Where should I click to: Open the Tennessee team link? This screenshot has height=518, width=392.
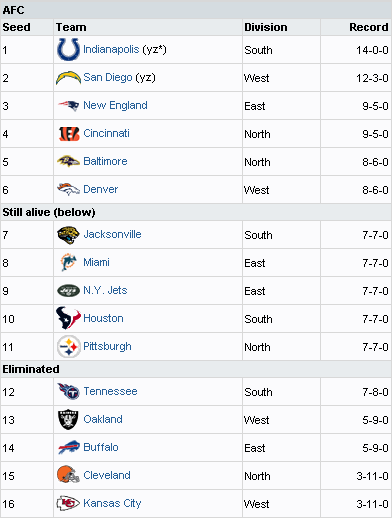click(x=110, y=391)
